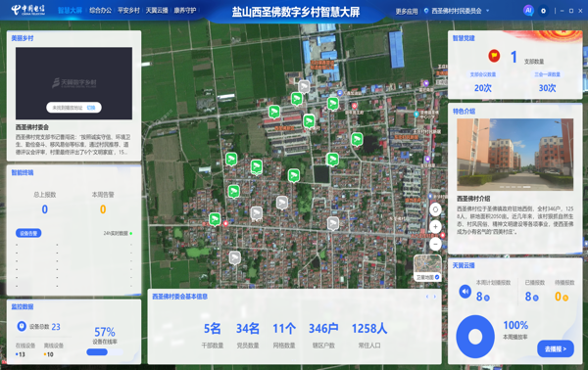Open the 更多应用 link

click(x=407, y=11)
